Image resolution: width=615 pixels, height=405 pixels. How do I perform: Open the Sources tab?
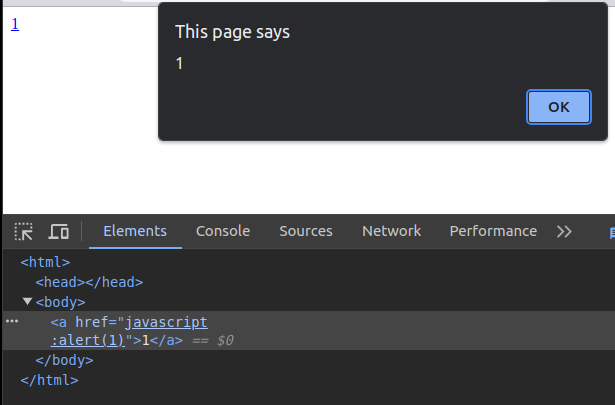(306, 231)
